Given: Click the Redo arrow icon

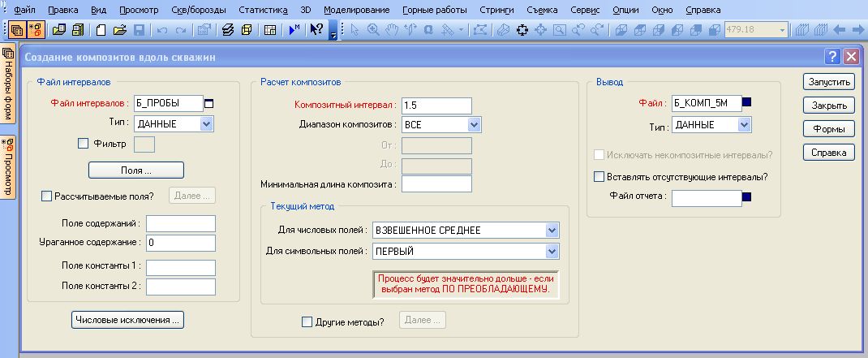Looking at the screenshot, I should click(x=180, y=30).
